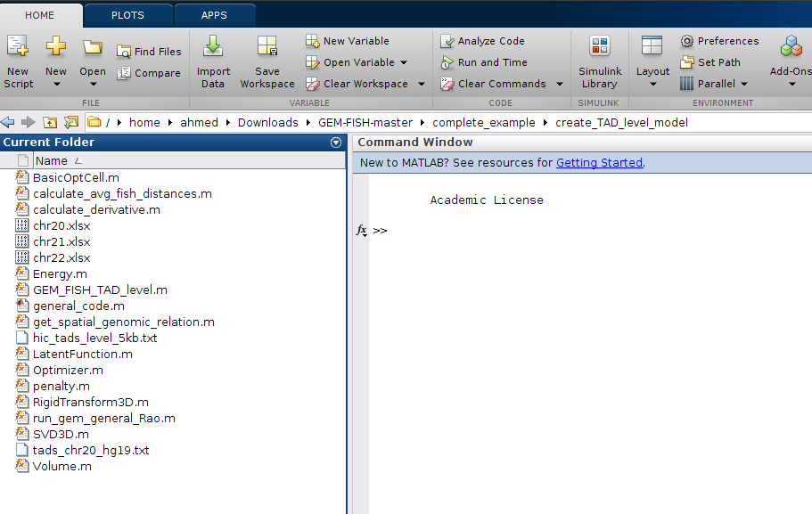The image size is (812, 514).
Task: Click browse for folder icon
Action: pyautogui.click(x=71, y=122)
